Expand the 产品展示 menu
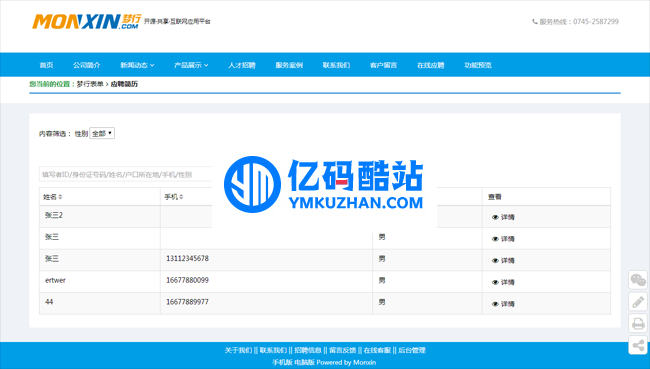 click(191, 65)
